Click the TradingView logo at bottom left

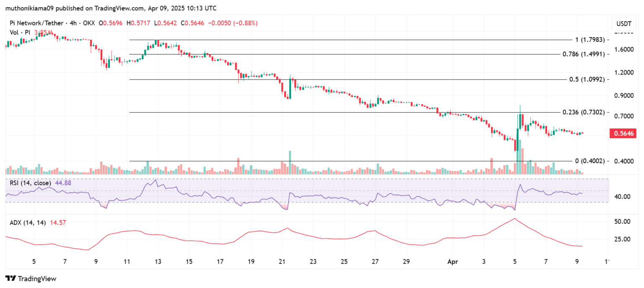click(31, 278)
